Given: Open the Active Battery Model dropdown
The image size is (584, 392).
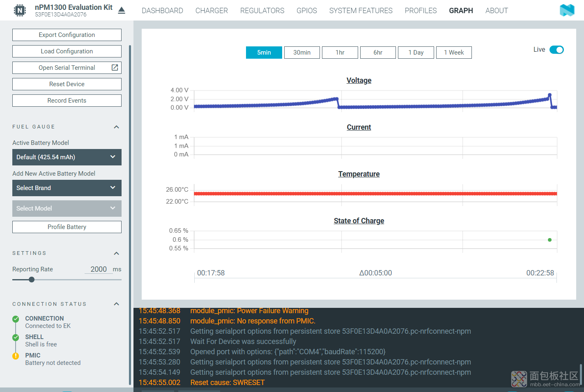Looking at the screenshot, I should [x=67, y=157].
